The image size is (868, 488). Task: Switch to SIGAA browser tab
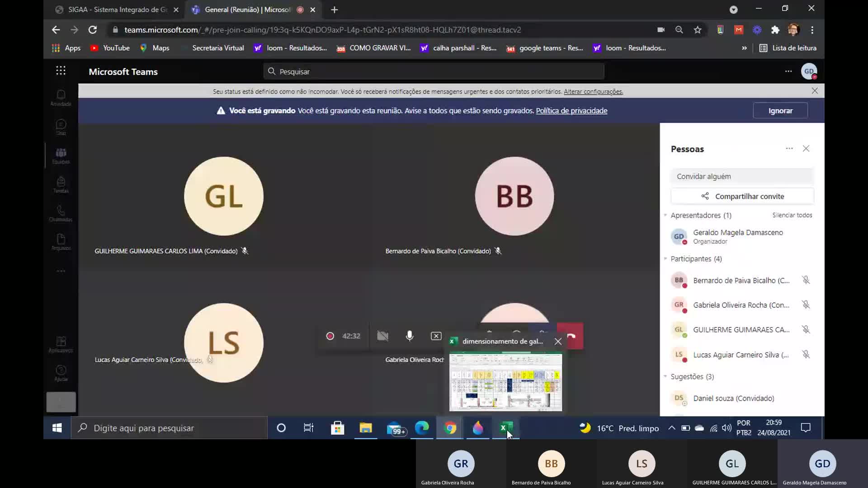118,9
